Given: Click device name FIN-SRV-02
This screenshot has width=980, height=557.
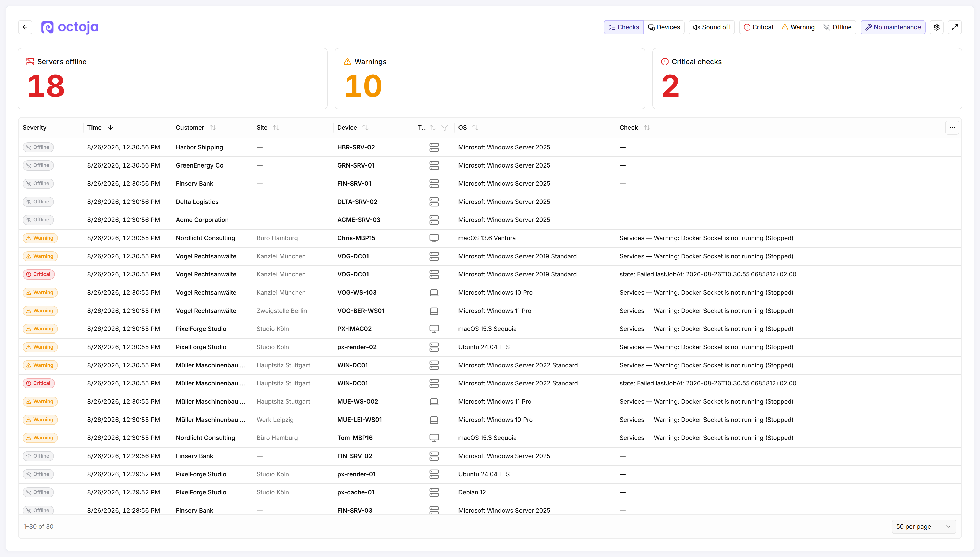Looking at the screenshot, I should [x=355, y=456].
